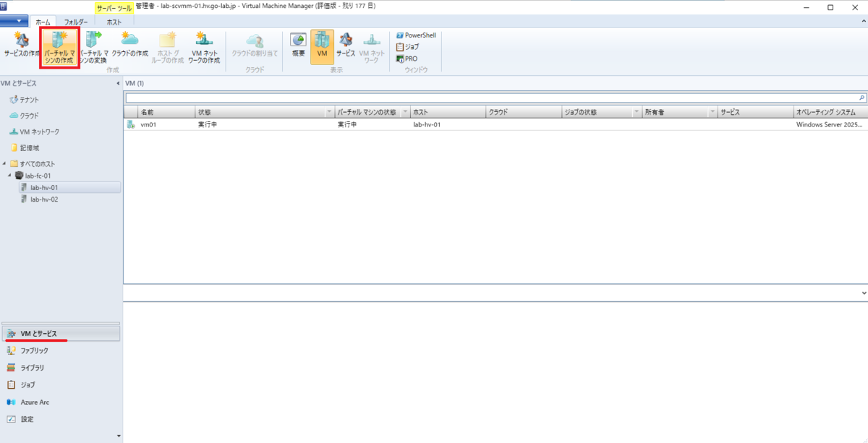
Task: Collapse the lab-fc-01 cluster node
Action: click(x=10, y=176)
